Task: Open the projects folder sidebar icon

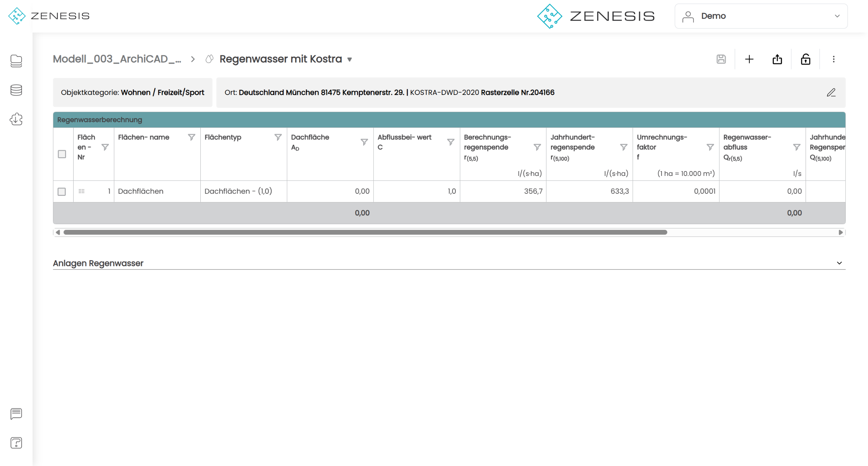Action: [x=16, y=61]
